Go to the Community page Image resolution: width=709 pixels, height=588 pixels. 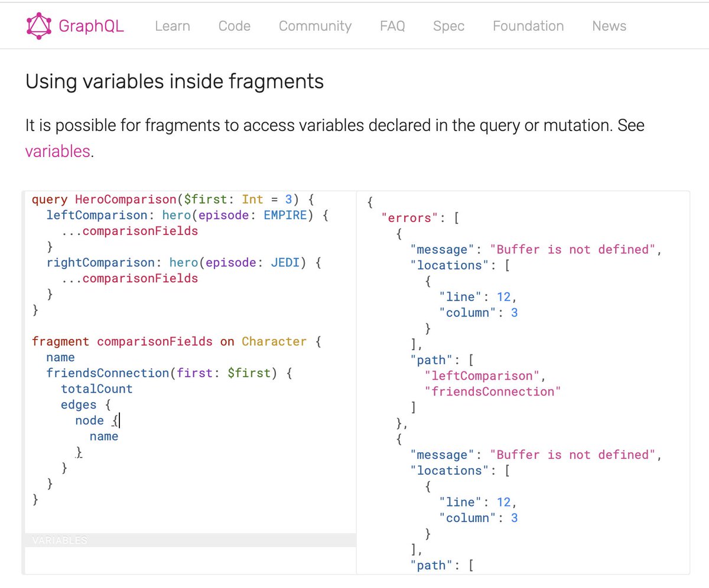(315, 26)
